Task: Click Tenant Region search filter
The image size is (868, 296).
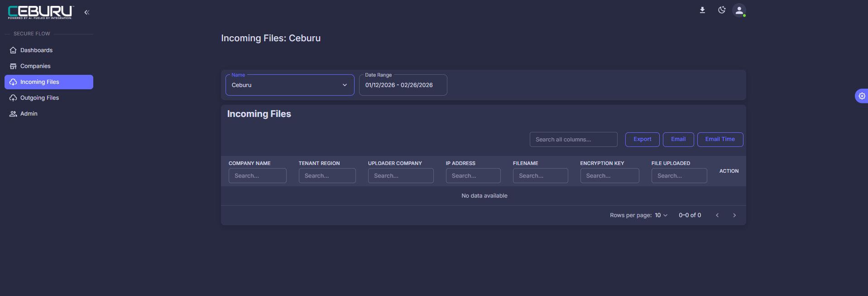Action: tap(327, 176)
